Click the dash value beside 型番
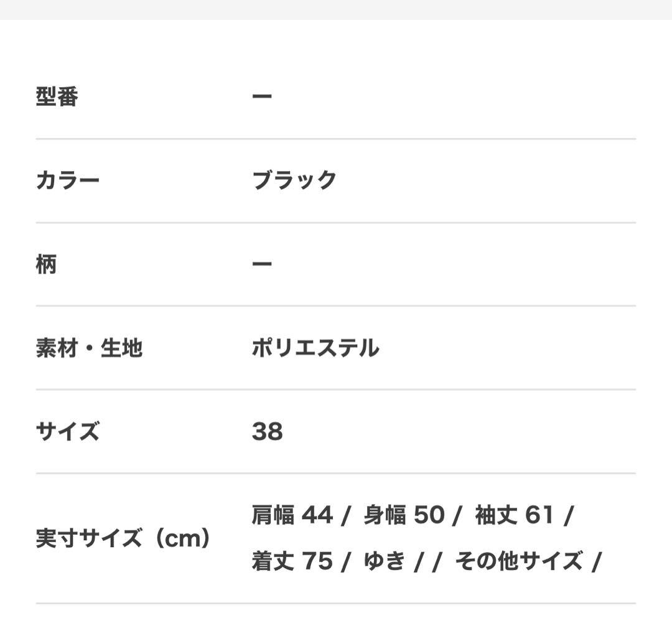Viewport: 672px width, 618px height. pyautogui.click(x=262, y=97)
